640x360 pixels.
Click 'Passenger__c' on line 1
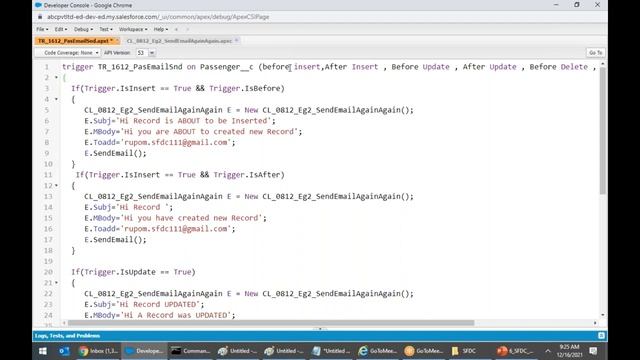point(227,67)
